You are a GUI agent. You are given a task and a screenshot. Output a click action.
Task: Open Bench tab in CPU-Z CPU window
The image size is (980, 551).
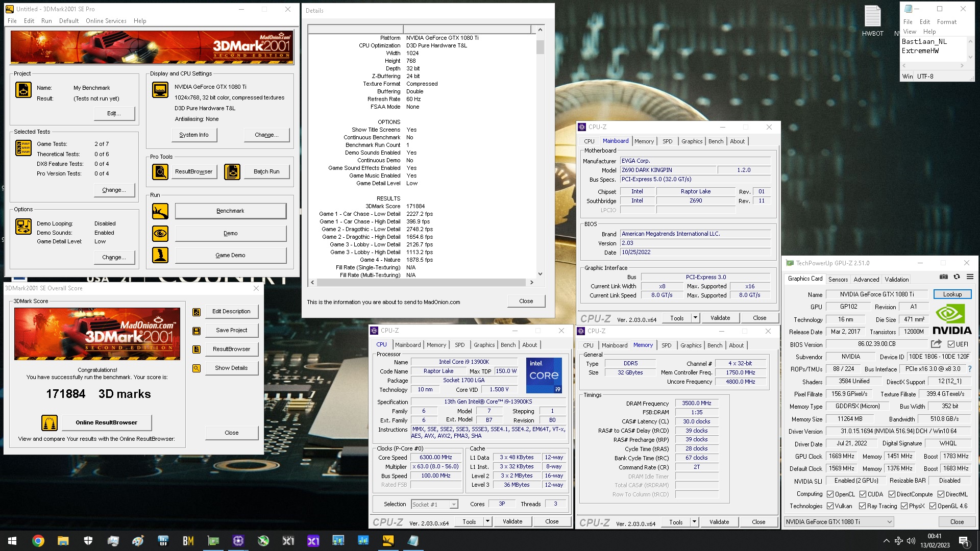click(x=508, y=345)
